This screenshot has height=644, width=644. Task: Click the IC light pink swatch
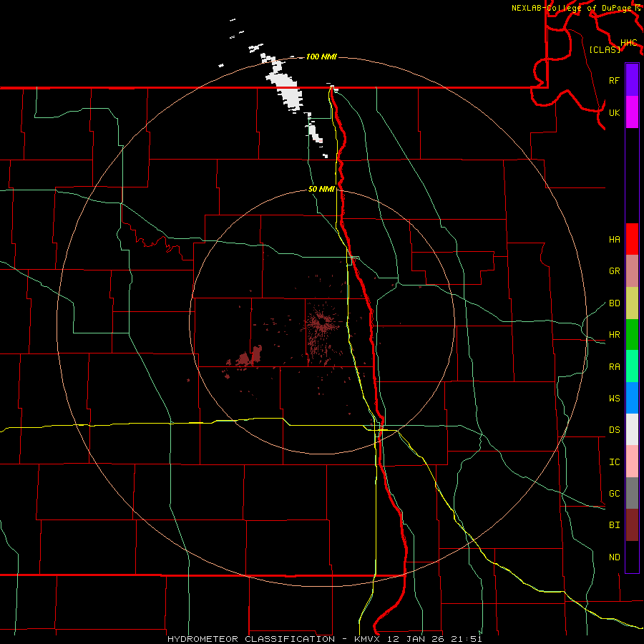pos(632,462)
